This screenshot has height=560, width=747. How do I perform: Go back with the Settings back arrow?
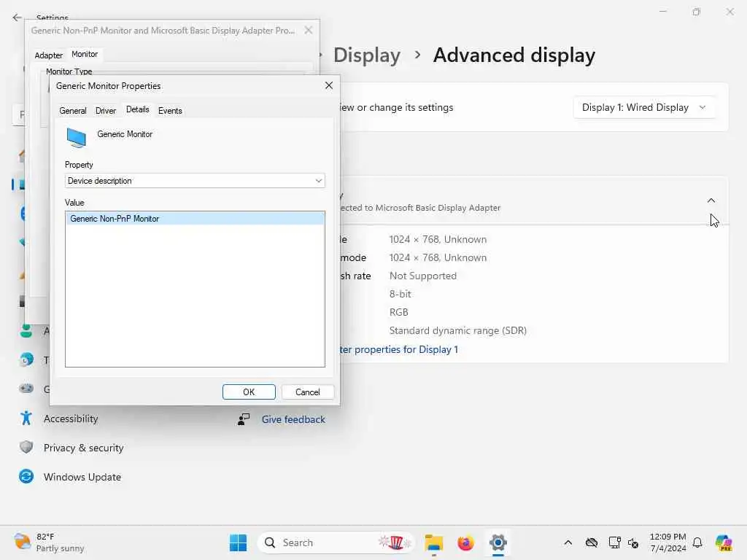(x=18, y=17)
